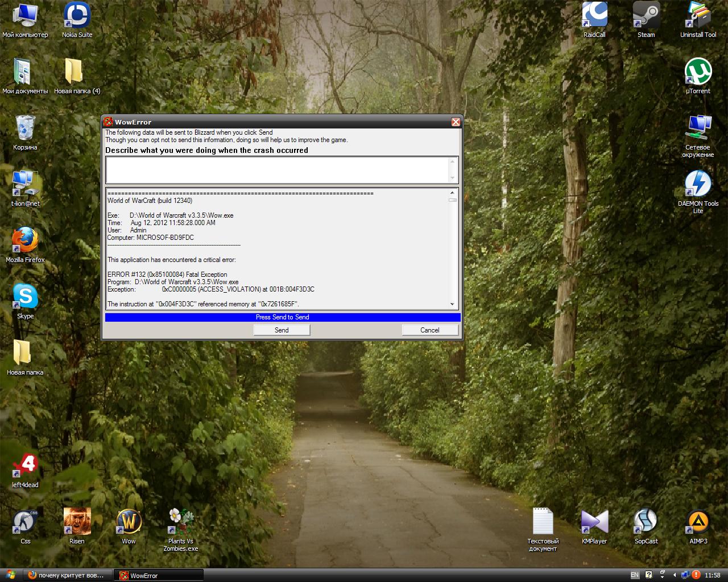Click the 'World of WarCraft (build 12340)' log line
The height and width of the screenshot is (582, 728).
point(150,201)
